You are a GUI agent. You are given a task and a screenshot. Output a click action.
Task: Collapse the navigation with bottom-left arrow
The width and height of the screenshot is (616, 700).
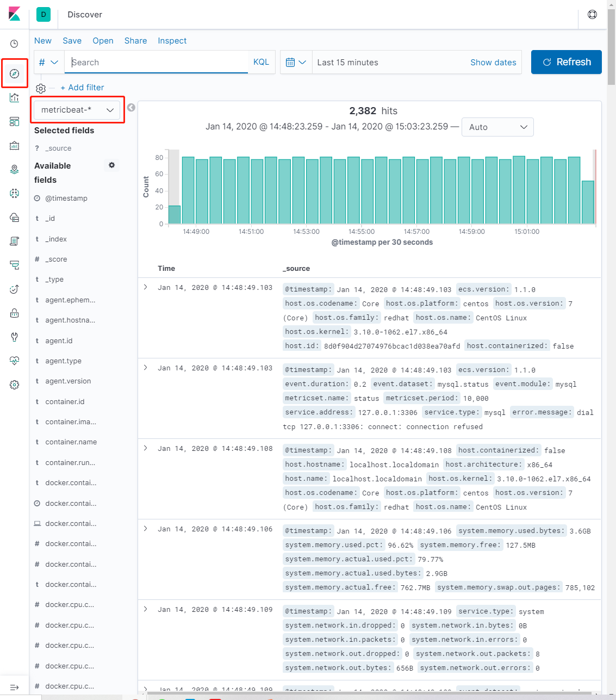point(14,687)
